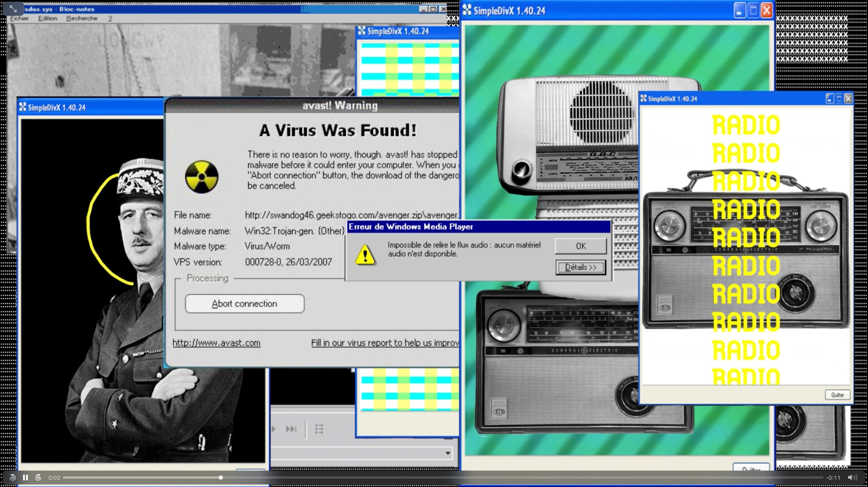Click the volume speaker icon
Screen dimensions: 868x487
(852, 478)
